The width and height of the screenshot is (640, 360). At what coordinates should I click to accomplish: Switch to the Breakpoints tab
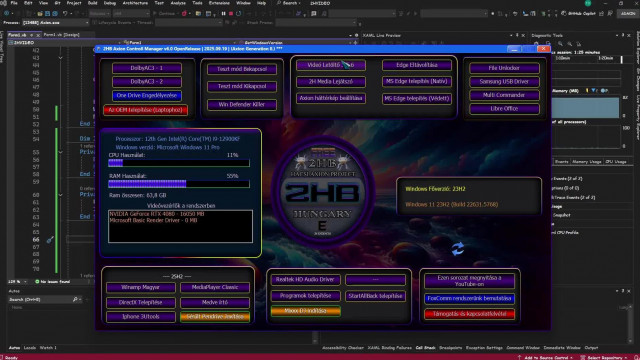click(450, 348)
